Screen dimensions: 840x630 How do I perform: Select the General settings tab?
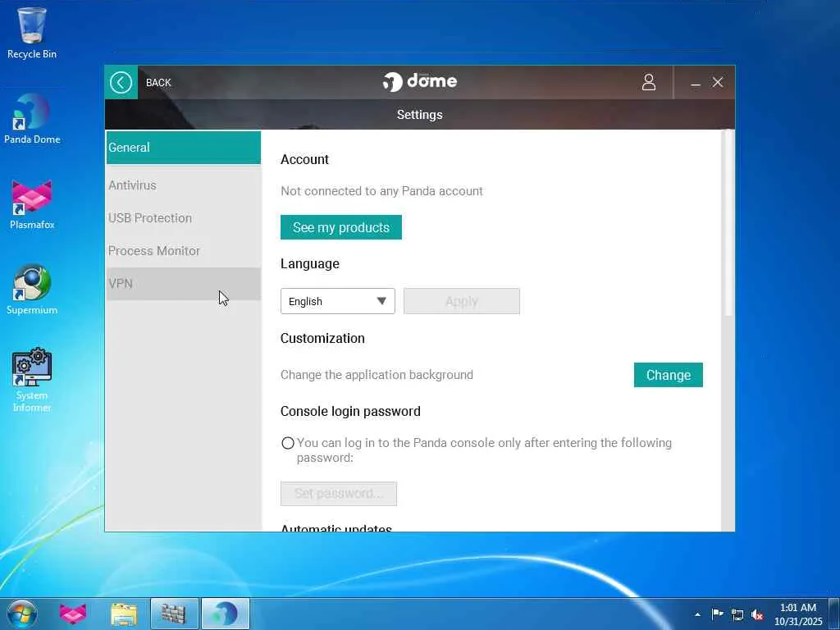pyautogui.click(x=183, y=148)
